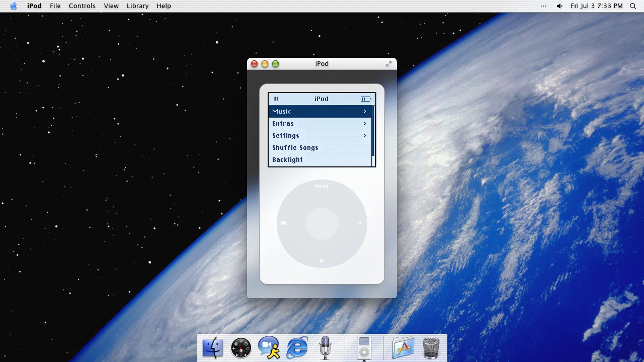
Task: Select Shuffle Songs on the iPod
Action: pos(320,147)
